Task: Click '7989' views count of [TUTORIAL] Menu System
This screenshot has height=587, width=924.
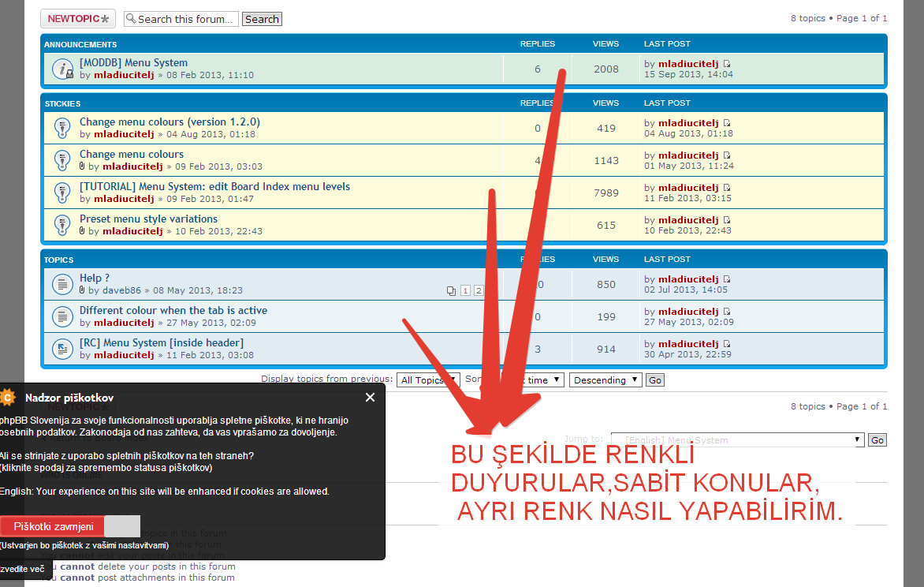Action: pyautogui.click(x=605, y=193)
